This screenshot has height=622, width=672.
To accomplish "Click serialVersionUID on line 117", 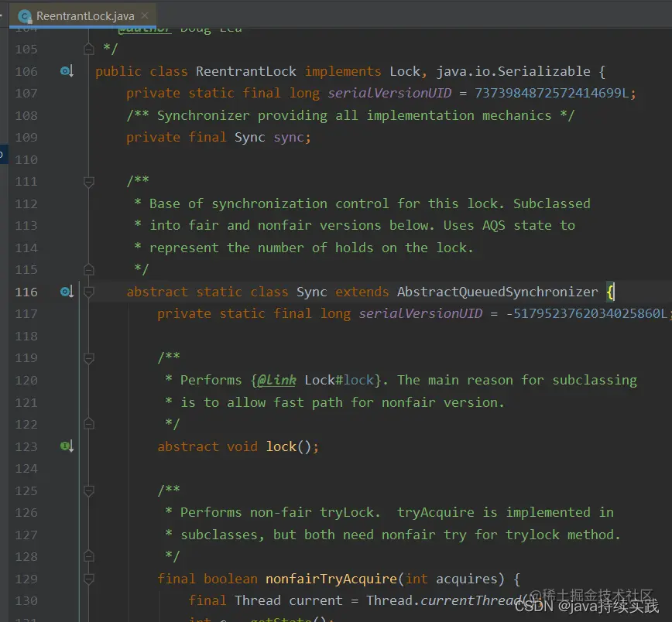I will pyautogui.click(x=420, y=313).
